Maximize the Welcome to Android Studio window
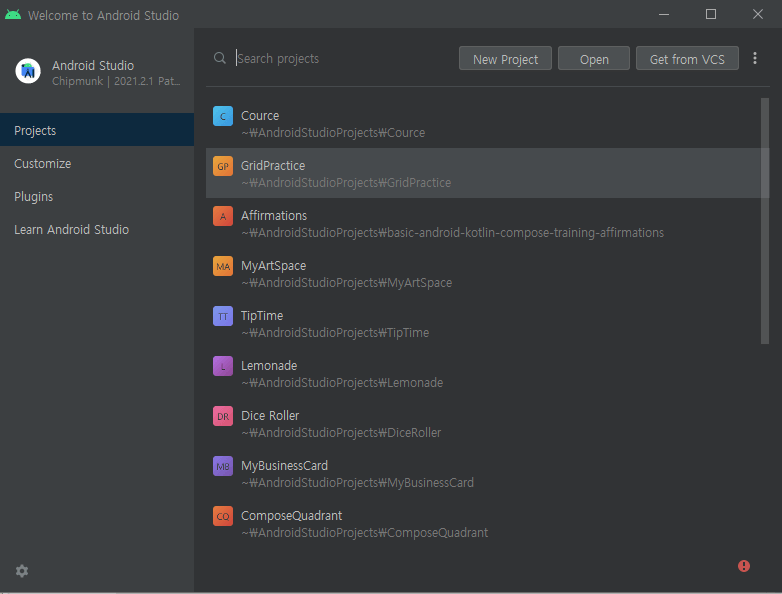This screenshot has height=594, width=782. coord(711,14)
